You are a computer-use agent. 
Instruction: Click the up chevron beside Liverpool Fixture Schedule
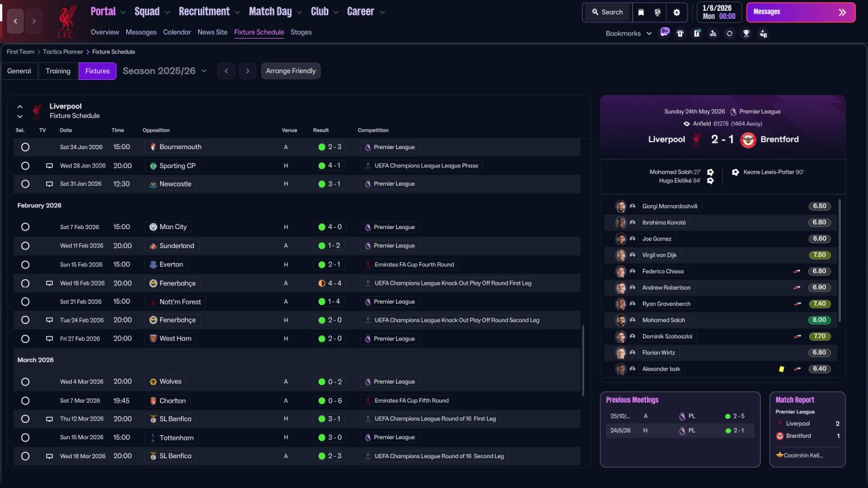tap(20, 107)
